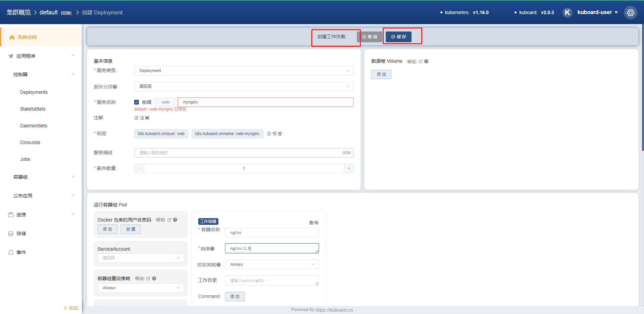Expand the 容器组 sidebar group
The width and height of the screenshot is (644, 314).
coord(73,177)
